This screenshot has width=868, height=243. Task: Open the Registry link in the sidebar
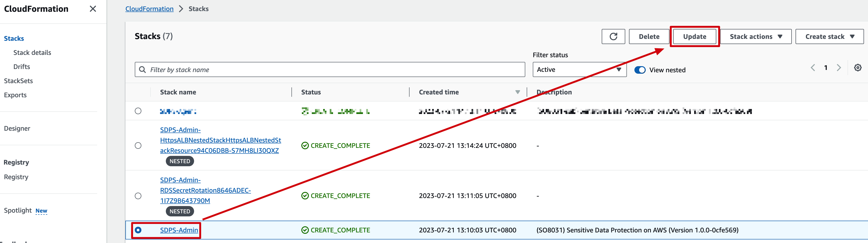click(16, 177)
